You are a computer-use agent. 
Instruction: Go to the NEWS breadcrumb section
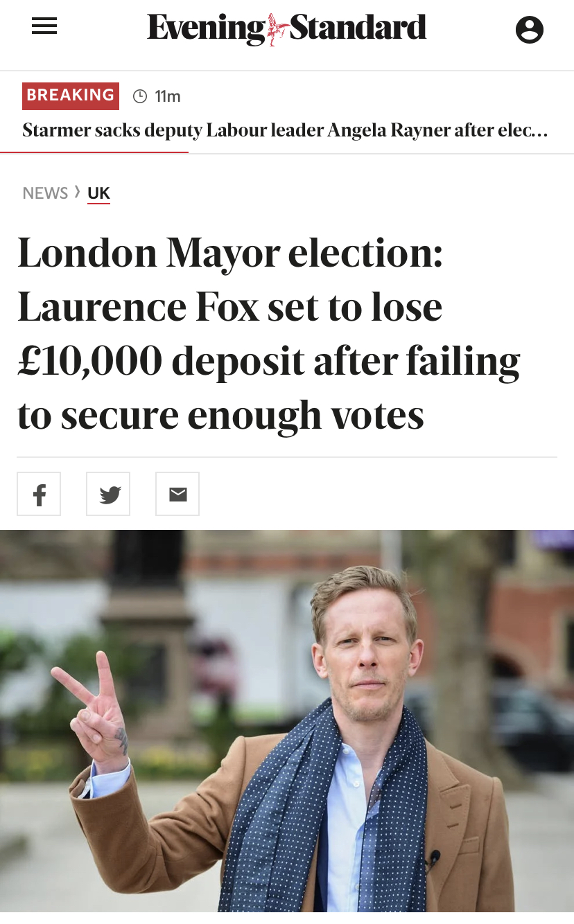click(x=45, y=193)
